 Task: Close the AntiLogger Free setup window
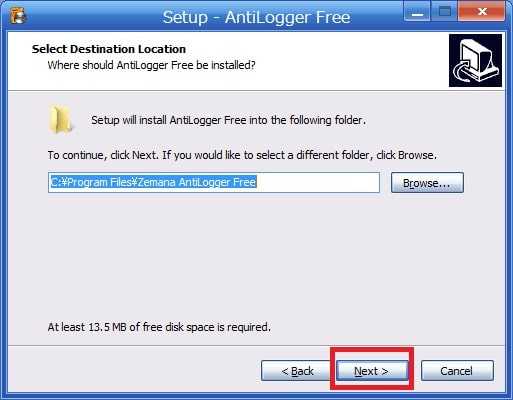(482, 12)
